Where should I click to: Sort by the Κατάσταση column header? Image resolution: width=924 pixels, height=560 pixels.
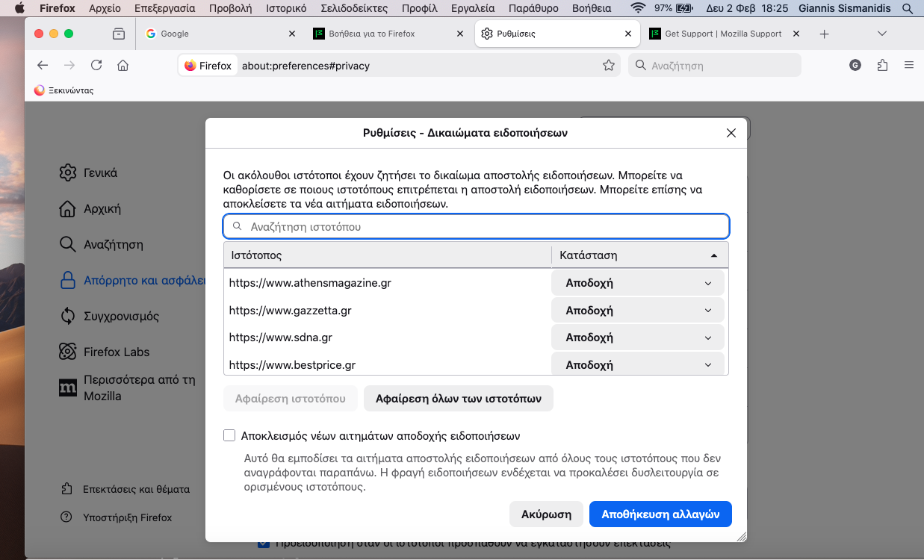[639, 255]
